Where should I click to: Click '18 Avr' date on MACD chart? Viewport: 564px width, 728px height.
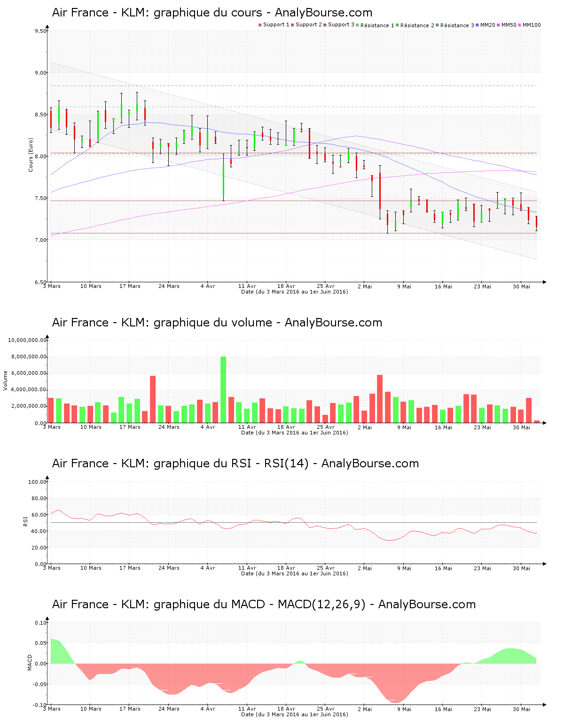(286, 709)
